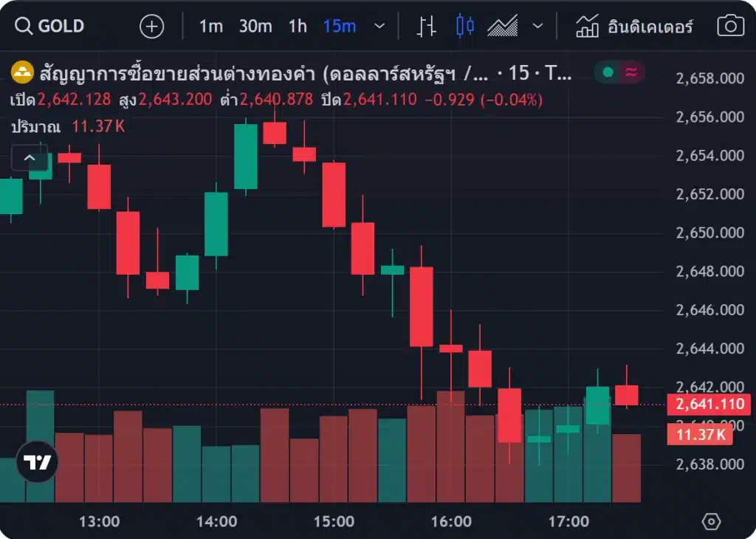
Task: Click the gold bars symbol logo
Action: click(23, 72)
